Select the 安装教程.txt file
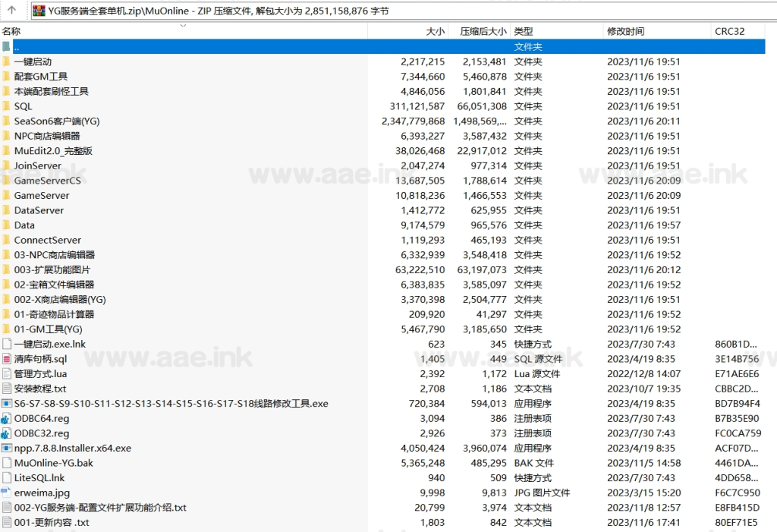 pyautogui.click(x=39, y=389)
